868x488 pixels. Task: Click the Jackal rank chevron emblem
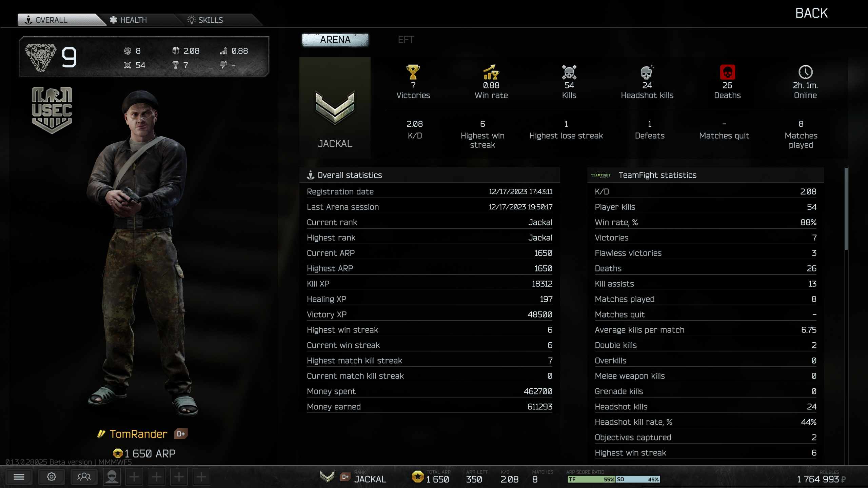point(335,107)
